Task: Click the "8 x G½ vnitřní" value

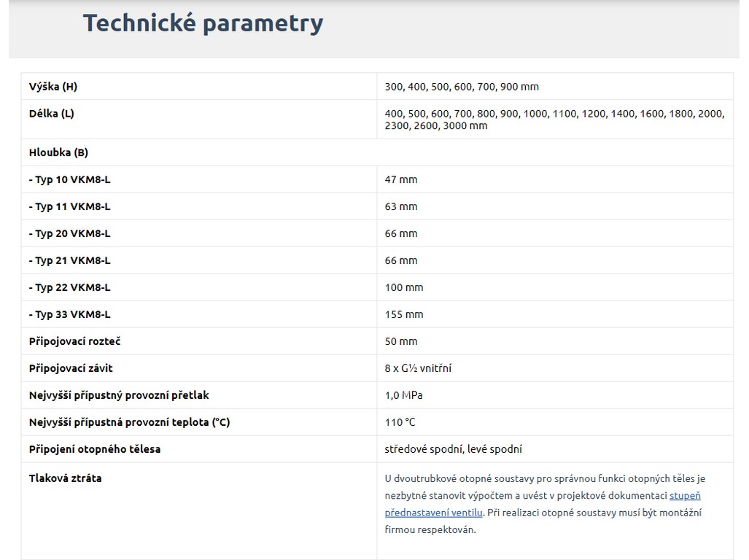Action: coord(418,368)
